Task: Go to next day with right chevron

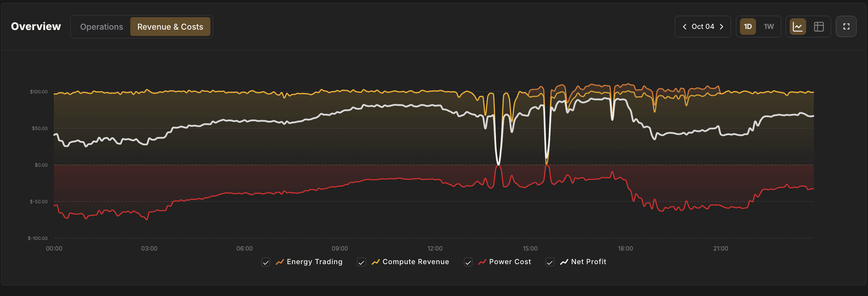Action: click(722, 27)
